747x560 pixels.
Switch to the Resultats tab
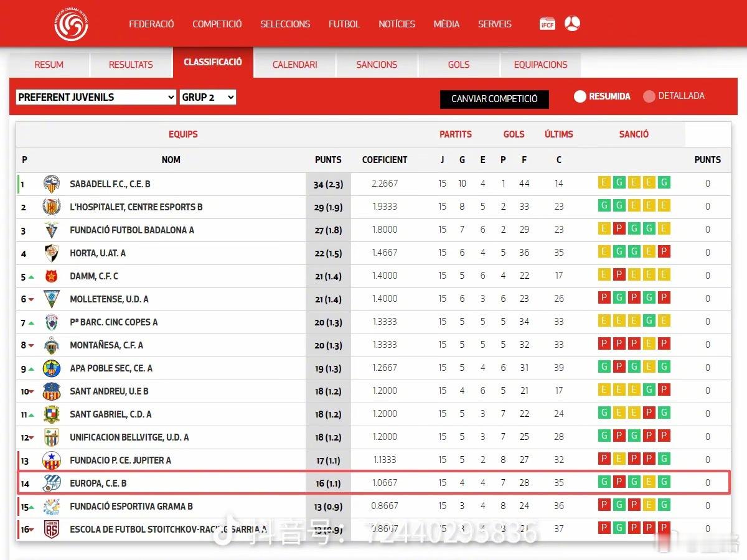(131, 65)
